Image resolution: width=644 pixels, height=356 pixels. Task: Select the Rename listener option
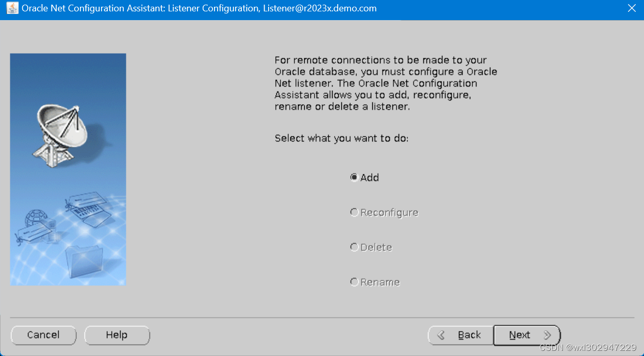(x=375, y=282)
